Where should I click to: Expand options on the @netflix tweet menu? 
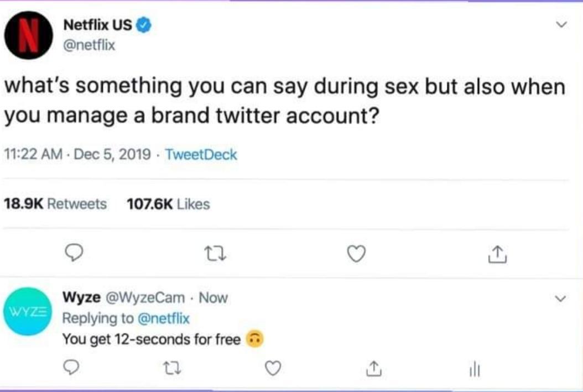563,24
